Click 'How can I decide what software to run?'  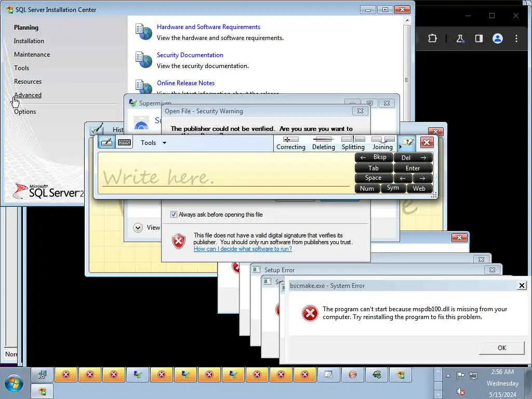tap(243, 249)
